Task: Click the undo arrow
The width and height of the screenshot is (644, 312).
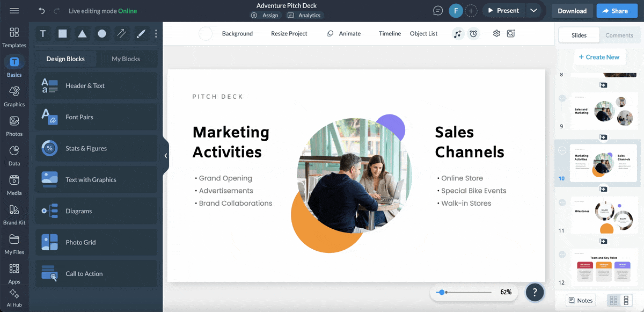Action: click(42, 11)
